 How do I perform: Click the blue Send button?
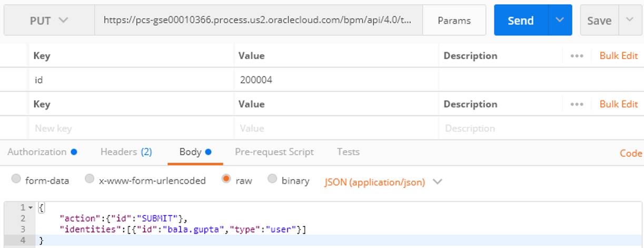pos(520,21)
